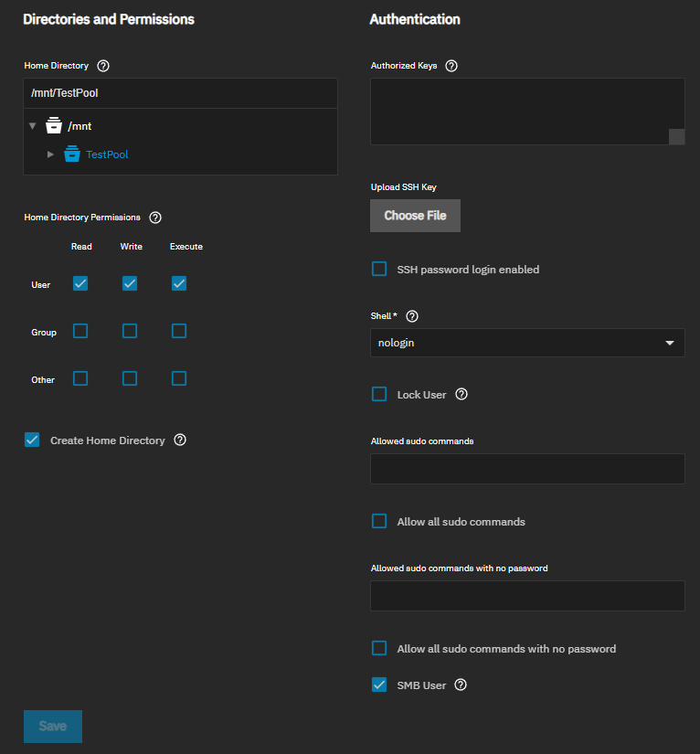This screenshot has width=700, height=754.
Task: Show help for the Shell field
Action: pyautogui.click(x=412, y=316)
